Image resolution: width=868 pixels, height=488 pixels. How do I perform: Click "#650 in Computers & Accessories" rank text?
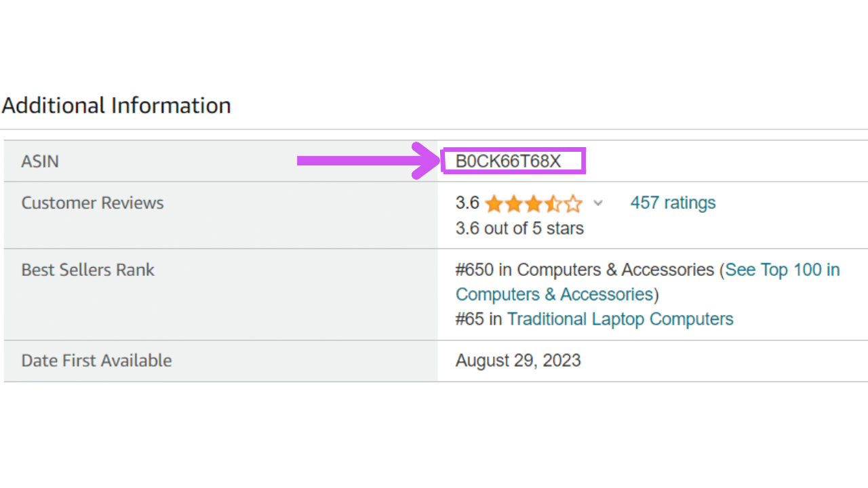(585, 270)
